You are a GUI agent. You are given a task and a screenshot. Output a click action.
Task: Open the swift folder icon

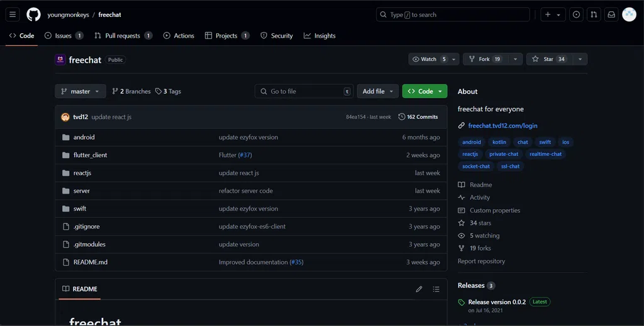tap(65, 209)
